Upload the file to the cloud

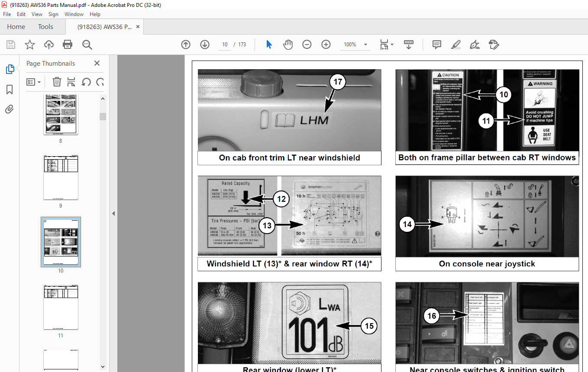point(49,45)
